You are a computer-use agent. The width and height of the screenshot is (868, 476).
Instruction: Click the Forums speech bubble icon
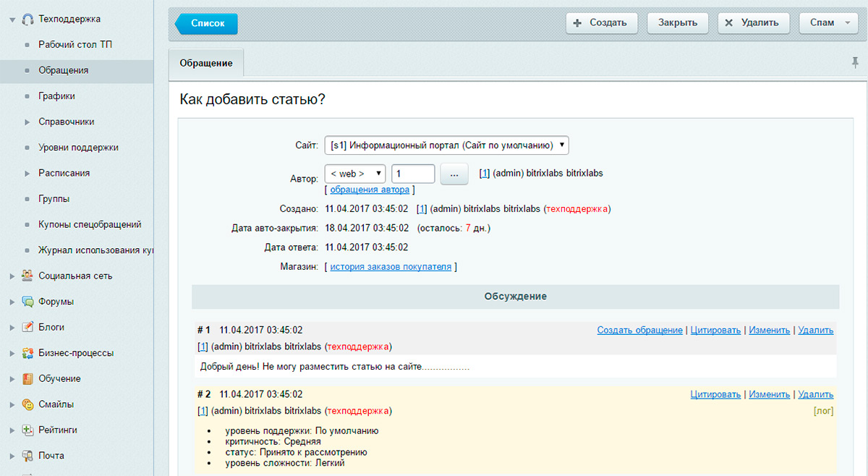(27, 302)
